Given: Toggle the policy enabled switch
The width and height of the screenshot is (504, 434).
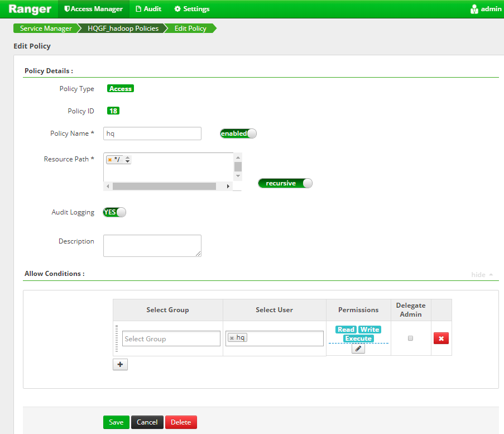Looking at the screenshot, I should [238, 133].
